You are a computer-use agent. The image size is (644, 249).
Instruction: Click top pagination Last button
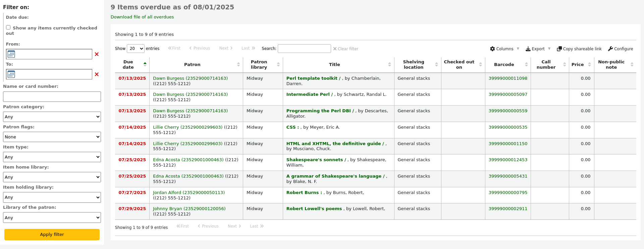[x=248, y=48]
